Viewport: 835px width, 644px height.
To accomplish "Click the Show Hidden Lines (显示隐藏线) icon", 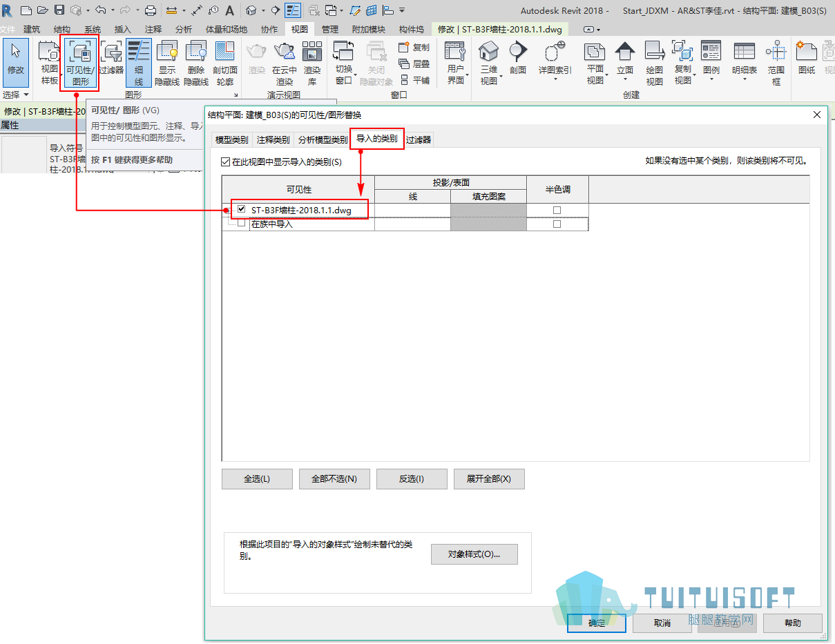I will [x=169, y=63].
